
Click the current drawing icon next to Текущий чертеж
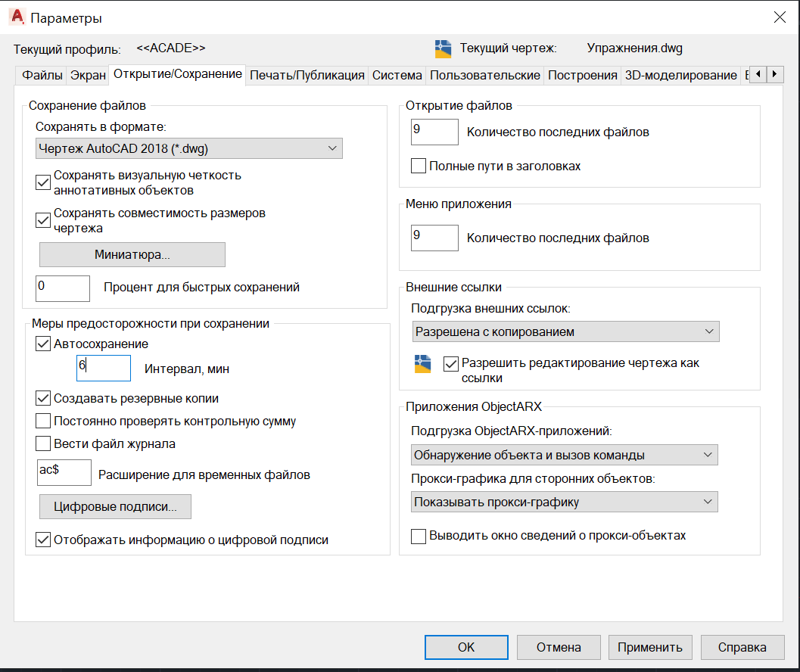(443, 48)
